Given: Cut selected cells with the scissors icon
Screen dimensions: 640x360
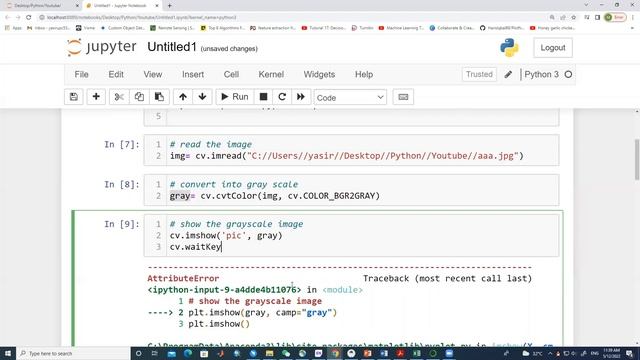Looking at the screenshot, I should point(119,97).
